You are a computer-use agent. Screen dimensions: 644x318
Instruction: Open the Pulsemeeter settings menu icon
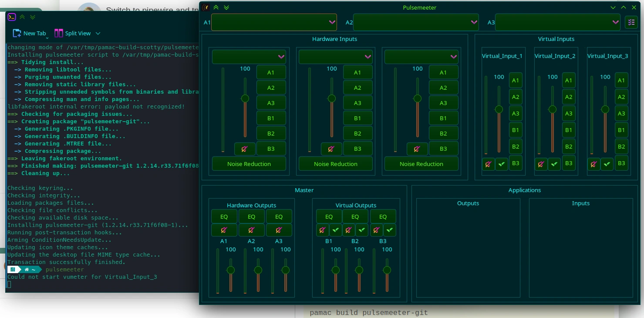pyautogui.click(x=631, y=22)
